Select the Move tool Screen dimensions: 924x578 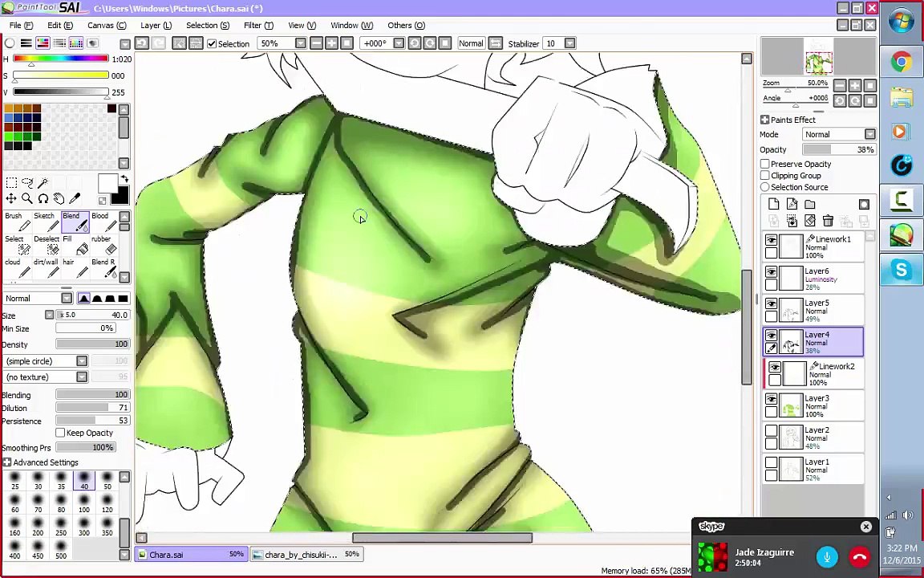coord(11,199)
